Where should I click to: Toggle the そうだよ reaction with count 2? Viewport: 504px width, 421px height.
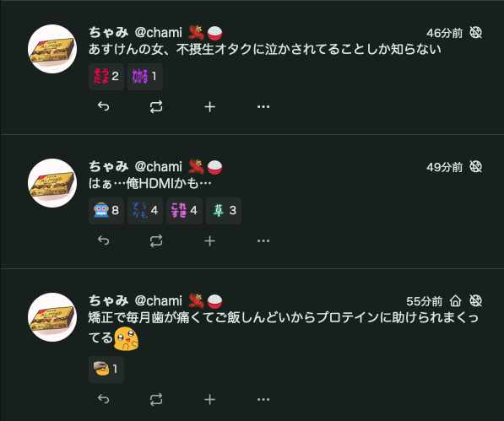[106, 77]
